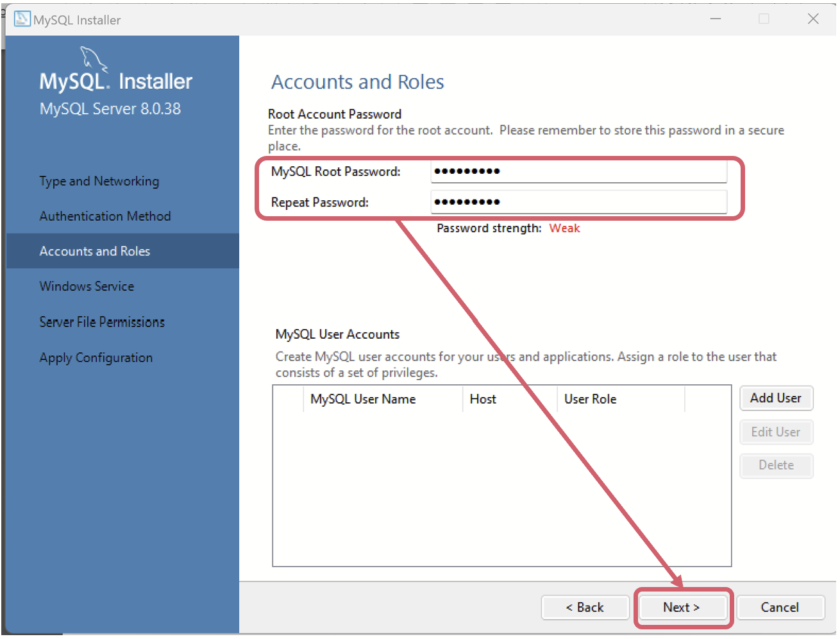Screen dimensions: 840x639
Task: Go to Type and Networking step
Action: tap(99, 182)
